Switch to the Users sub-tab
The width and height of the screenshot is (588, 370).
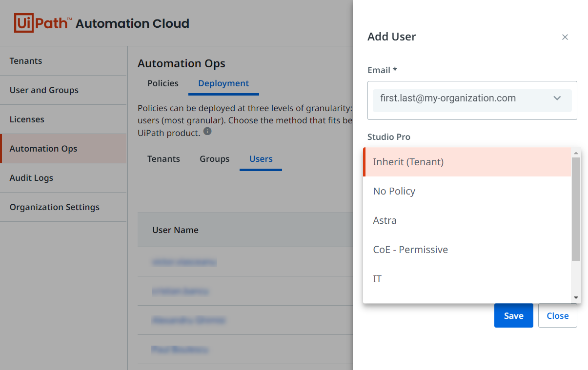tap(261, 159)
